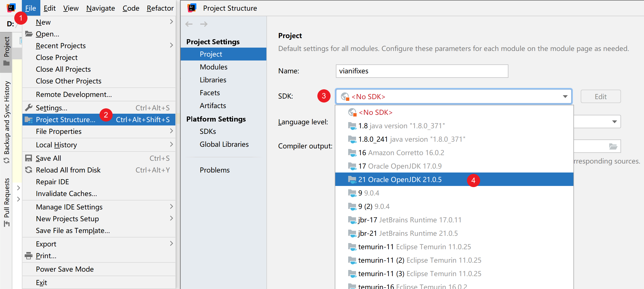
Task: Open the Edit menu in menu bar
Action: tap(50, 8)
